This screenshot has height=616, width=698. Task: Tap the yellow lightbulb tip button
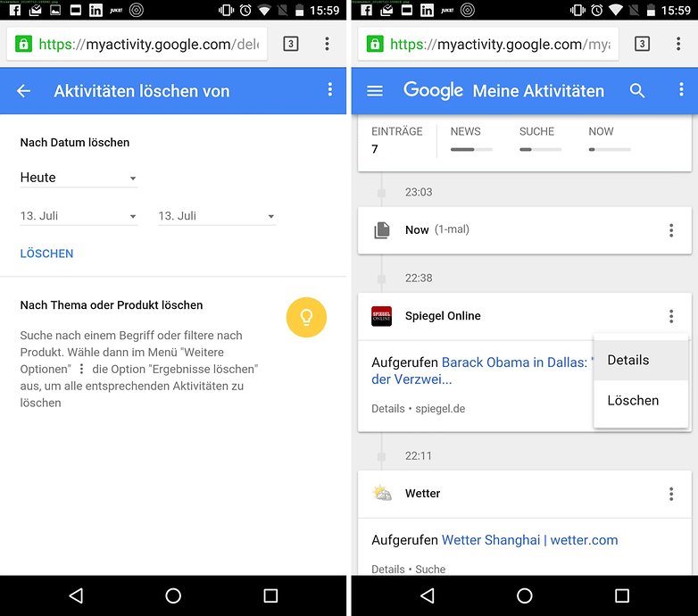(x=306, y=317)
